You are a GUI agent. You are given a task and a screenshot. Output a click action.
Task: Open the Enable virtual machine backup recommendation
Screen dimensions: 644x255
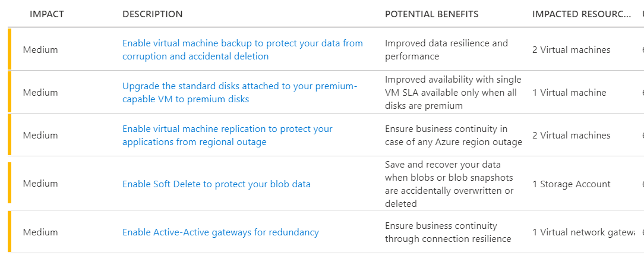click(242, 49)
